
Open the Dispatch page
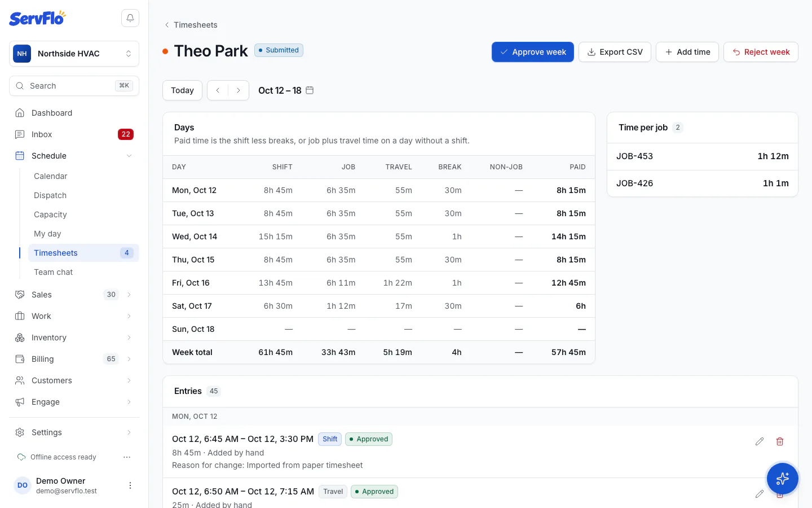click(83, 195)
